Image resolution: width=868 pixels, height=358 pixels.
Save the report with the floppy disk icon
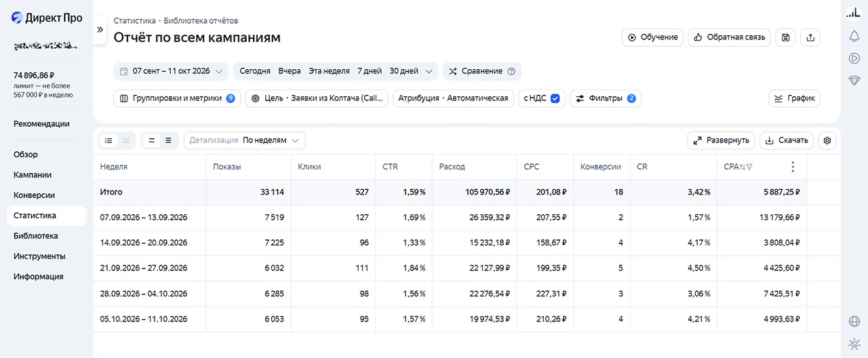pos(785,38)
